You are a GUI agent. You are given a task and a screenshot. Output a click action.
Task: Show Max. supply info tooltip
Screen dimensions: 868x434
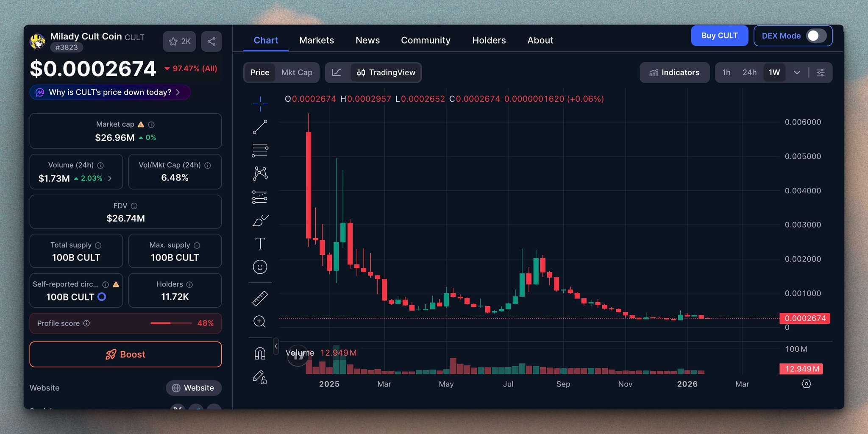(x=197, y=245)
